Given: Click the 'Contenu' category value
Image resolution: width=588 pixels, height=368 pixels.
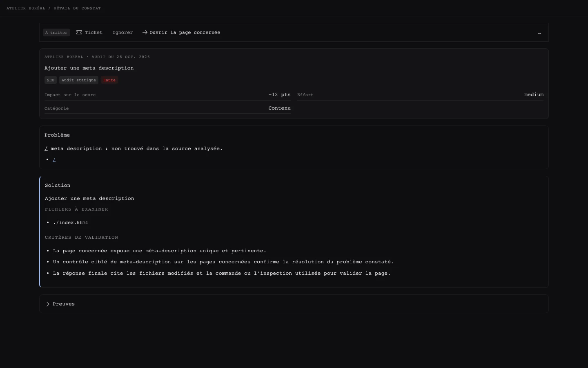Looking at the screenshot, I should 280,108.
